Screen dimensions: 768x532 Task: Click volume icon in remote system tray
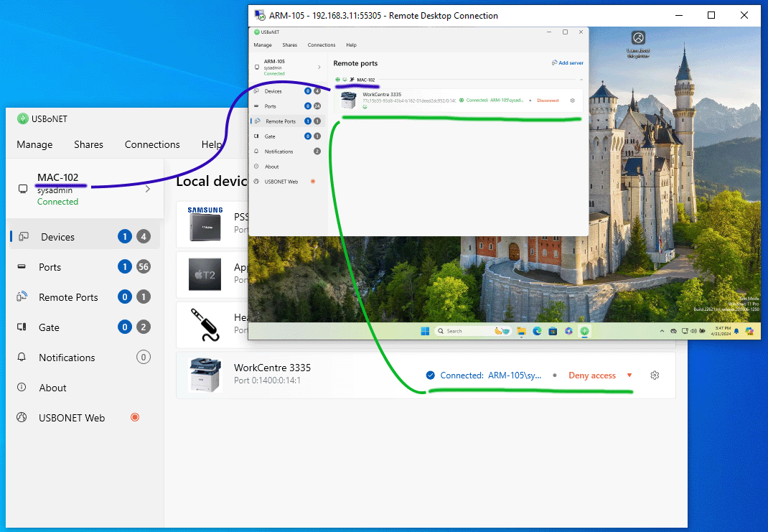pyautogui.click(x=693, y=331)
